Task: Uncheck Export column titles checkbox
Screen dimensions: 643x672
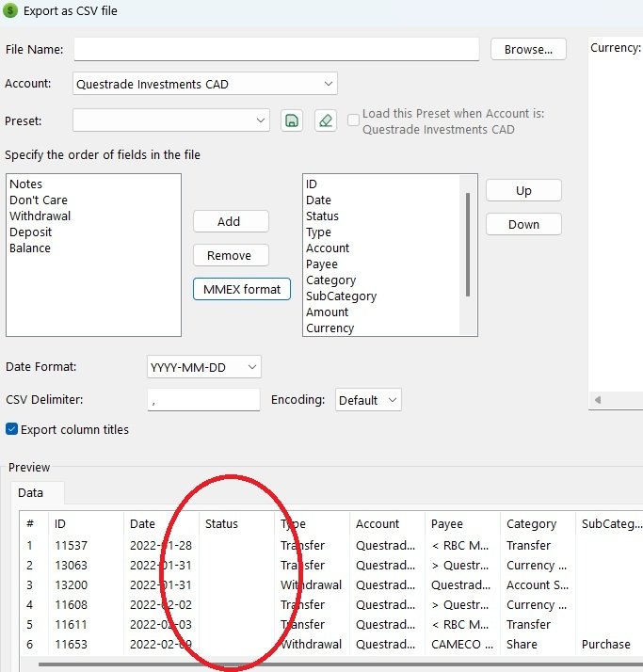Action: (11, 429)
